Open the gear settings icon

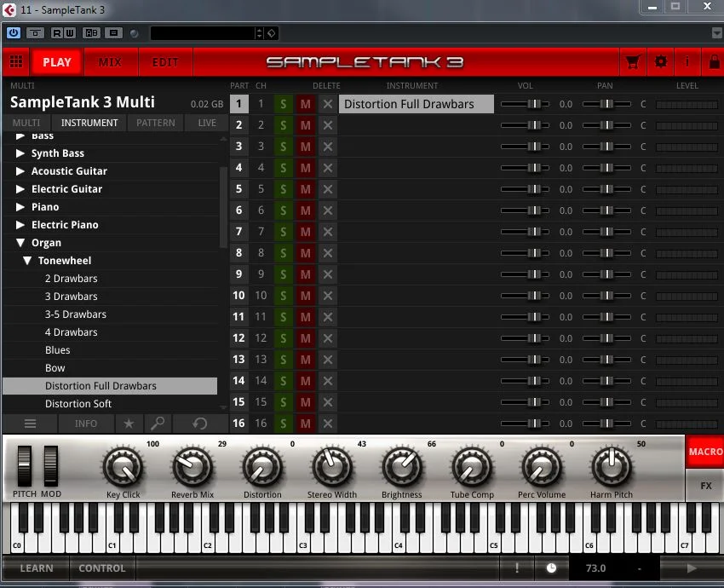(x=661, y=61)
